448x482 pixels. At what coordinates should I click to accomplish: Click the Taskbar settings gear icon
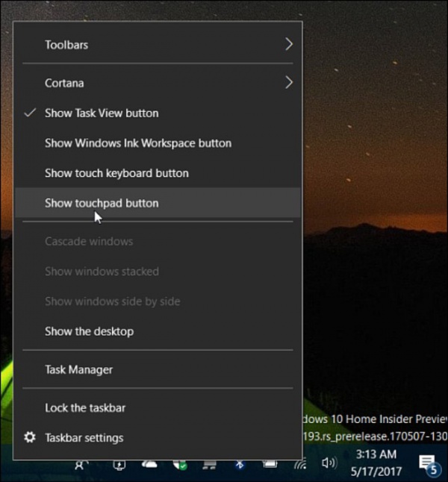(x=30, y=437)
